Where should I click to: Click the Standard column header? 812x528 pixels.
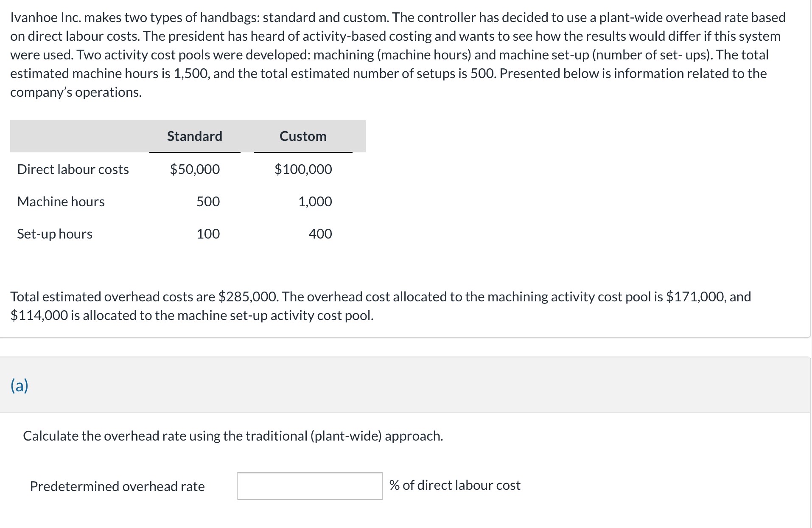194,136
